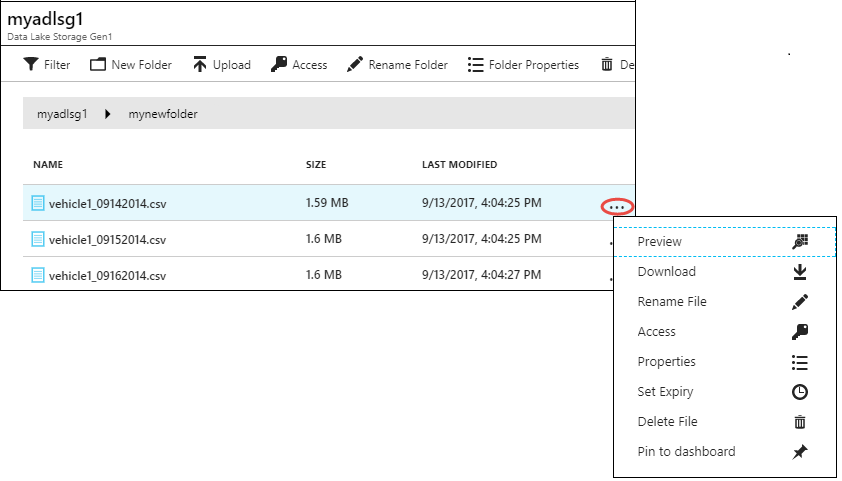Open Access from the context menu
Viewport: 842px width, 481px height.
point(656,332)
